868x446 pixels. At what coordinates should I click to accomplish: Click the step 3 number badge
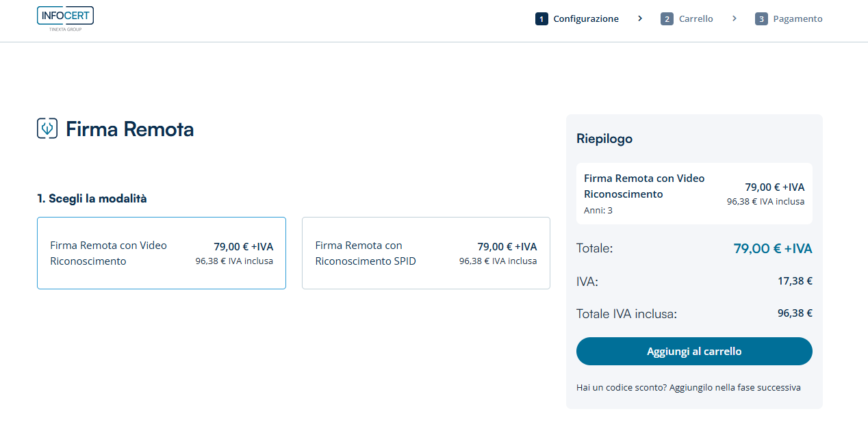pyautogui.click(x=761, y=19)
